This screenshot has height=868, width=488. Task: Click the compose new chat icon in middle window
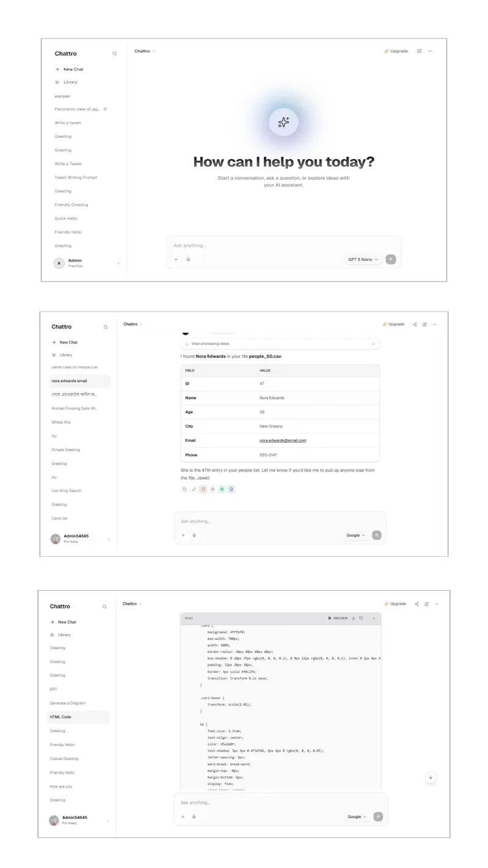pos(425,324)
